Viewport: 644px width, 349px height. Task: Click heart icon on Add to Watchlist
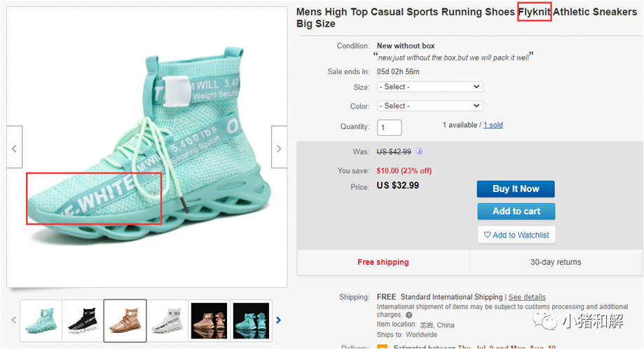point(487,235)
